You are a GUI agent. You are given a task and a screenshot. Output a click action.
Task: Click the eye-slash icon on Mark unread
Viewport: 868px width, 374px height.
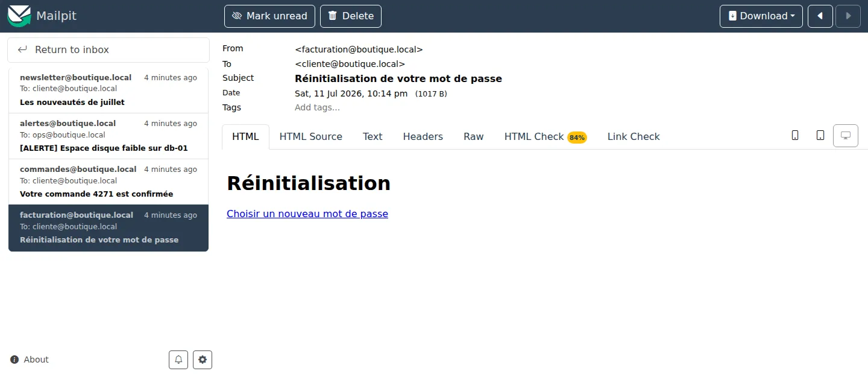(236, 16)
